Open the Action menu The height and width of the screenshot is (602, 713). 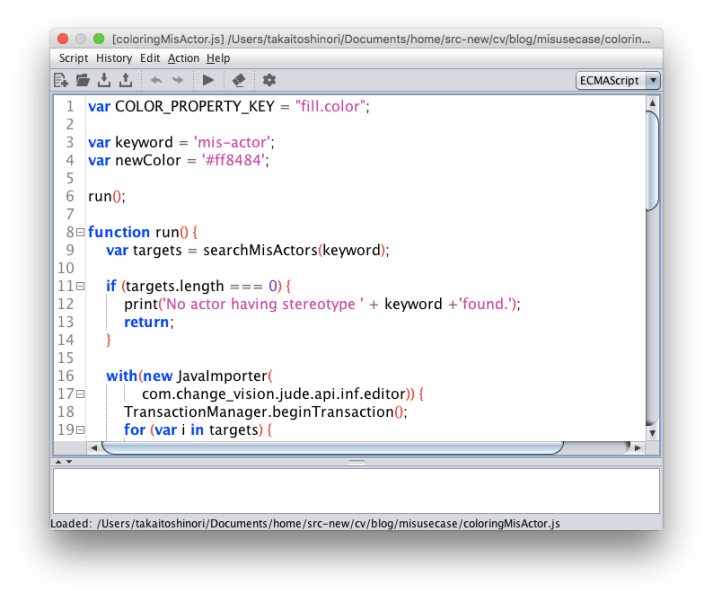[x=183, y=58]
